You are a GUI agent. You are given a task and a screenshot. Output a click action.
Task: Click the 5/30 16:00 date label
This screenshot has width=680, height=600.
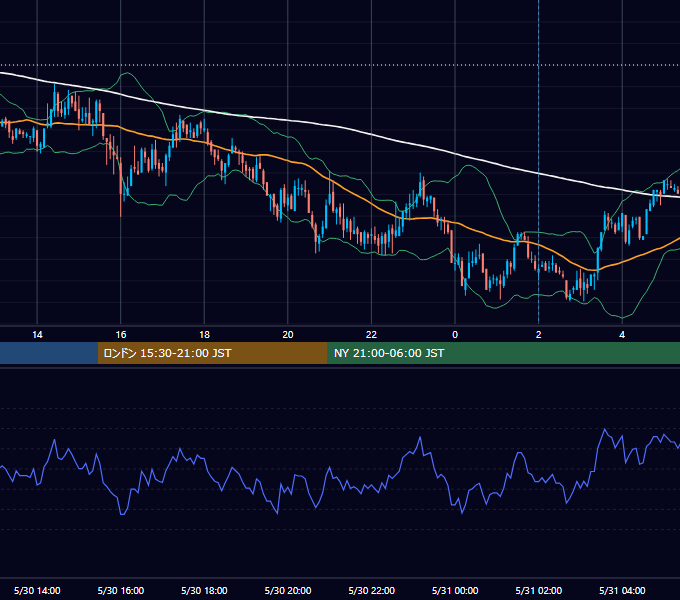click(x=121, y=590)
